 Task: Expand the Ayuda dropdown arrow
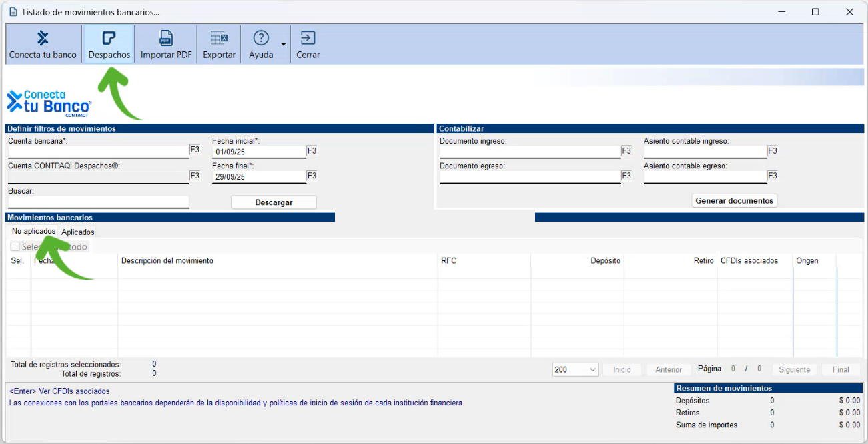[284, 45]
